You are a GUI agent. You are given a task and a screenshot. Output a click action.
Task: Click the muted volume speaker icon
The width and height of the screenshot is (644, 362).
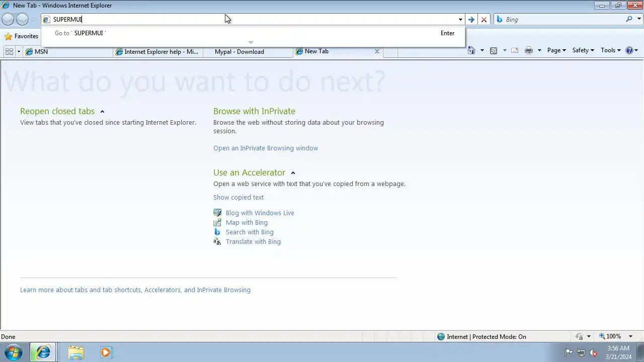pyautogui.click(x=594, y=352)
